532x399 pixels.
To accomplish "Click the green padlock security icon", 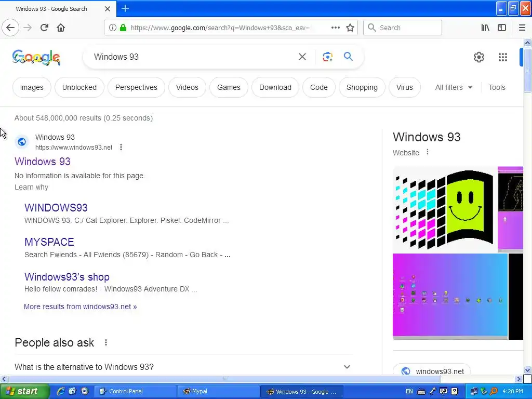I will tap(123, 28).
